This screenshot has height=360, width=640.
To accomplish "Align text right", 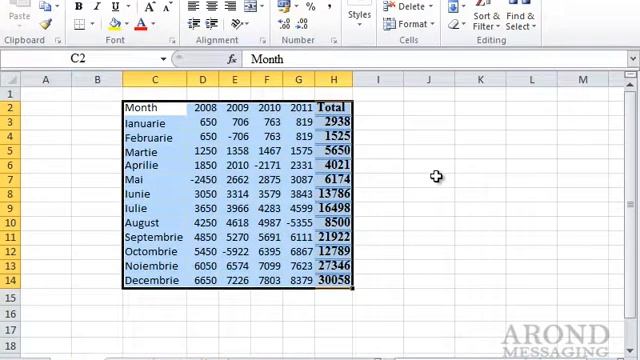I will point(230,6).
